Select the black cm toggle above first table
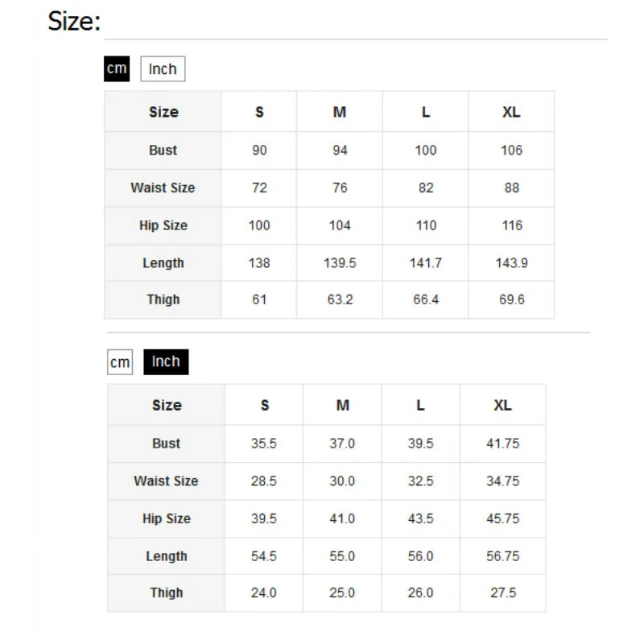 [117, 68]
